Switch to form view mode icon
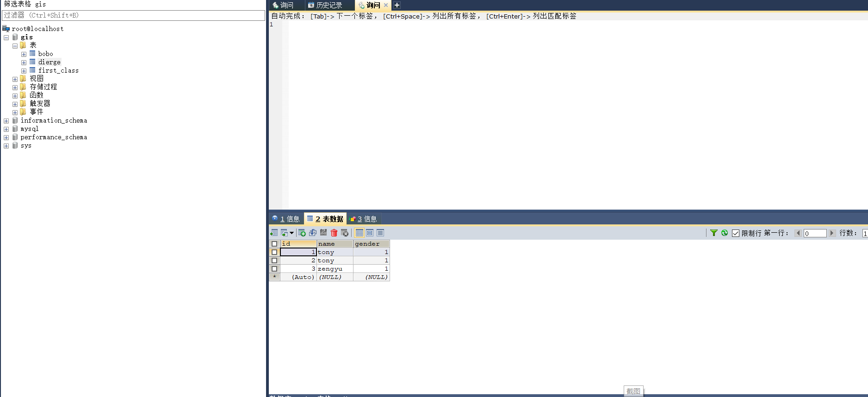Image resolution: width=868 pixels, height=397 pixels. pyautogui.click(x=370, y=233)
